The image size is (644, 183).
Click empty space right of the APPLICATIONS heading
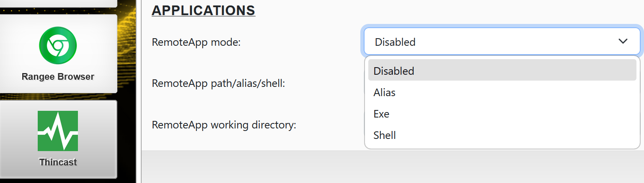pos(419,10)
